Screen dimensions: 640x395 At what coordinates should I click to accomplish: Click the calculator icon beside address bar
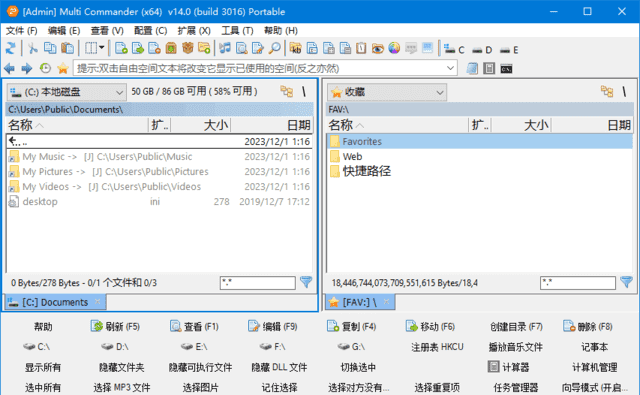click(489, 69)
